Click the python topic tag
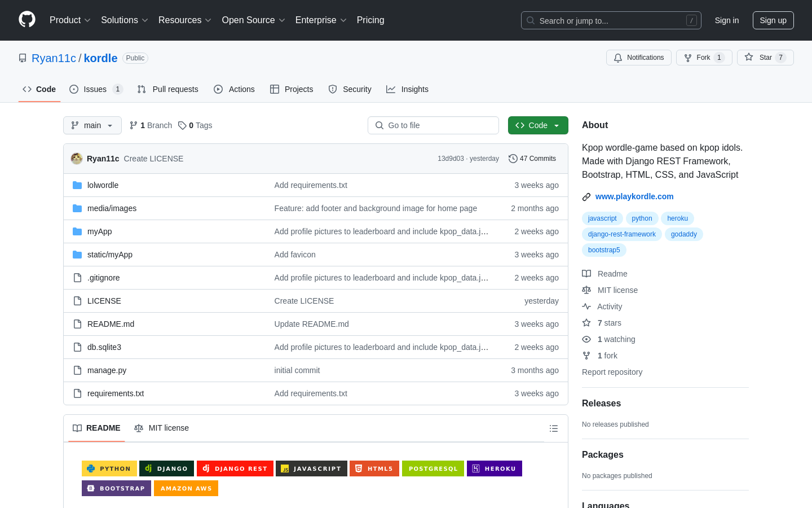 point(642,218)
